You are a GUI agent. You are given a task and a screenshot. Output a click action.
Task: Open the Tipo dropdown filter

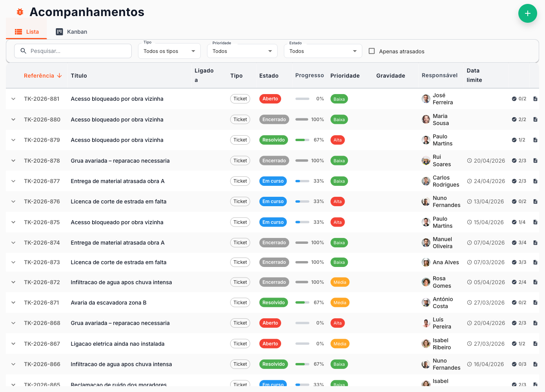pos(169,51)
